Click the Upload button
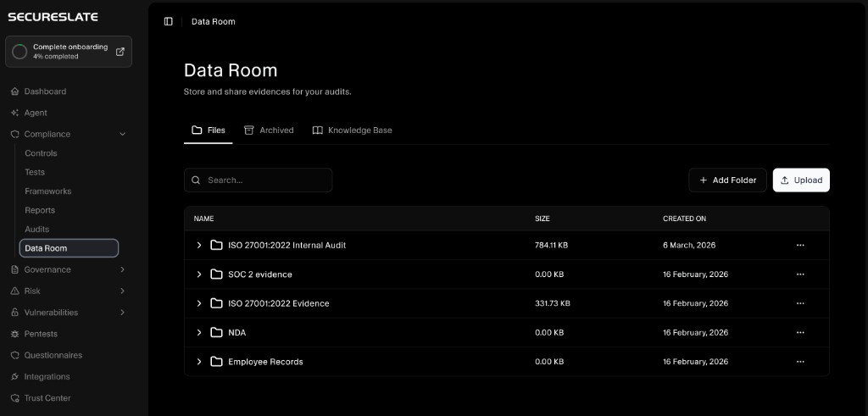The height and width of the screenshot is (416, 868). pos(801,180)
